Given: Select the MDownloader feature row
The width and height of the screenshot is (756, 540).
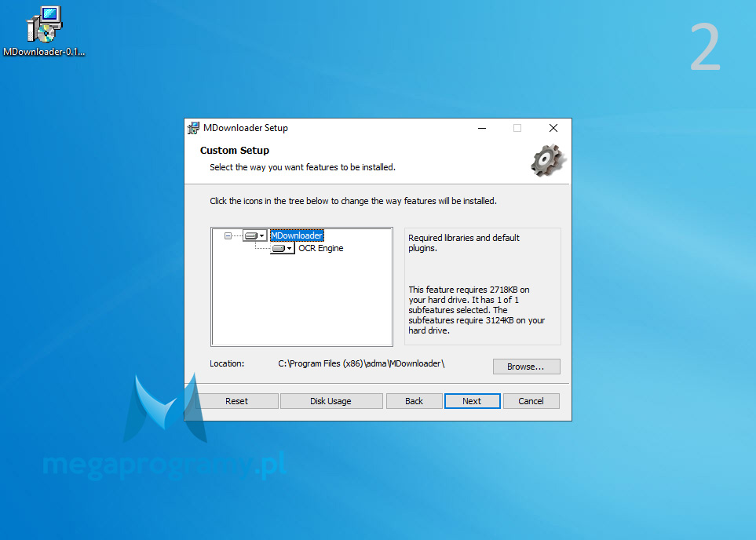Looking at the screenshot, I should click(297, 235).
